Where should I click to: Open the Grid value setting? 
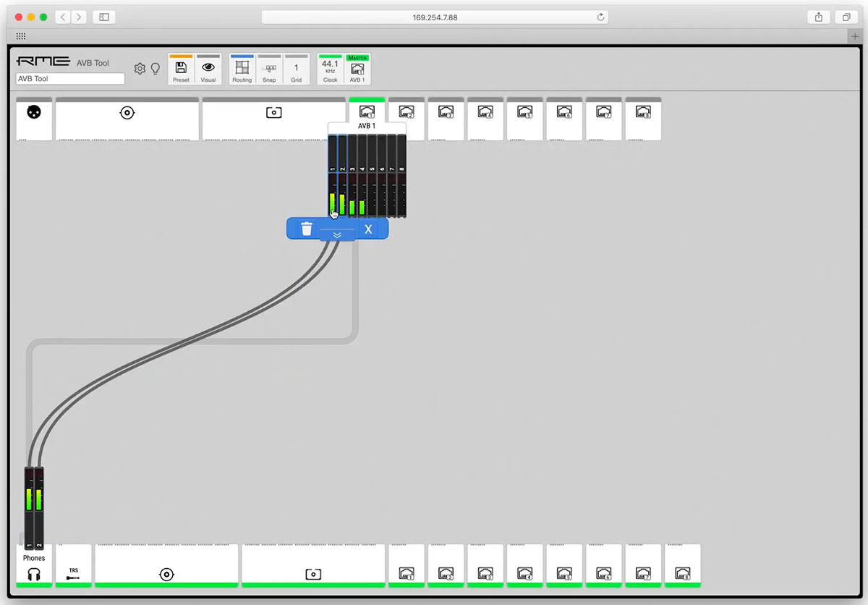pos(296,69)
